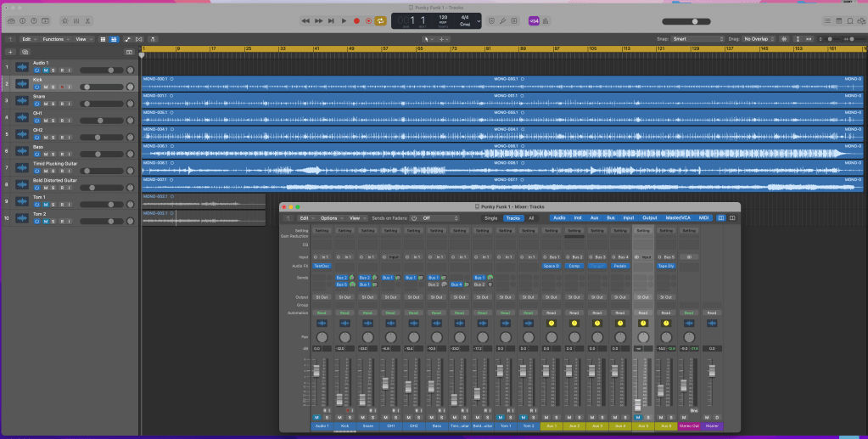Solo the Snare track in the track header
Viewport: 868px width, 439px height.
(x=53, y=104)
